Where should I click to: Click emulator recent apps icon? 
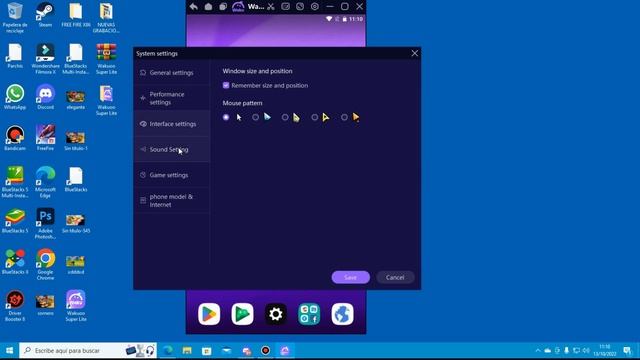coord(223,7)
